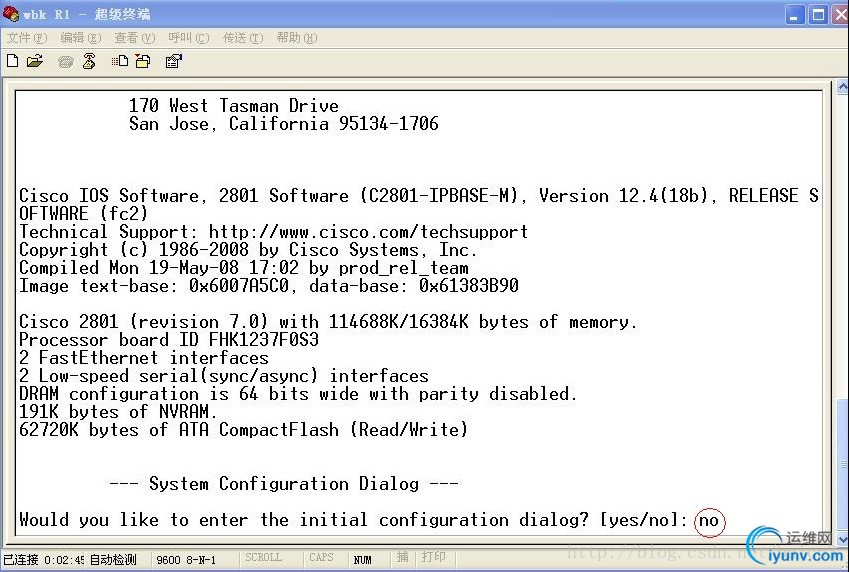Click the Receive toolbar icon
Screen dimensions: 849x572
tap(143, 61)
